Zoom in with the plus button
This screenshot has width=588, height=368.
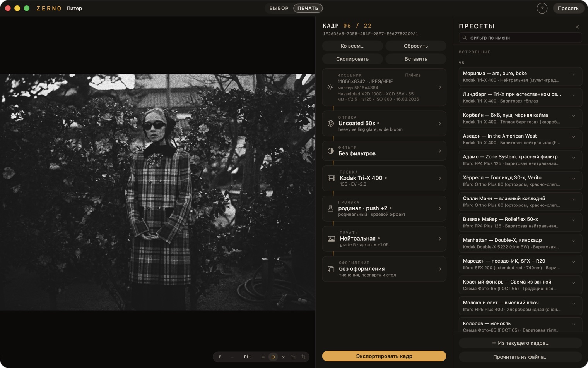pos(263,357)
